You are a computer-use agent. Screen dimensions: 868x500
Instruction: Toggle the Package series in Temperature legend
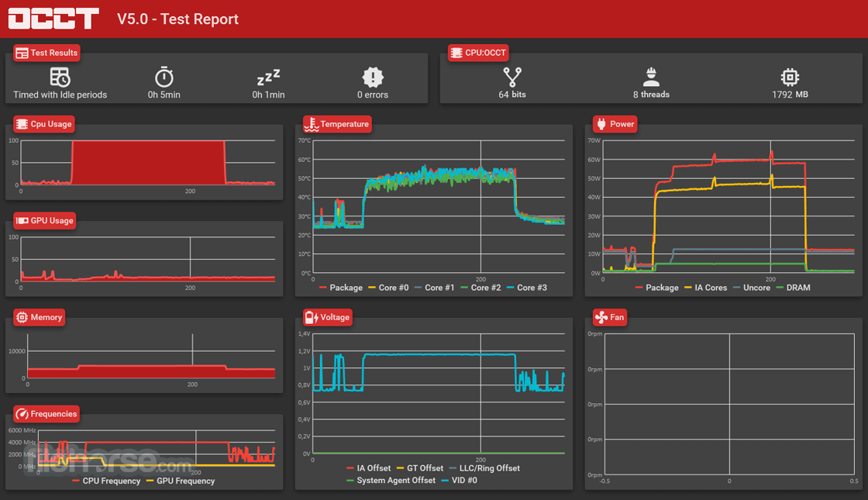coord(341,288)
